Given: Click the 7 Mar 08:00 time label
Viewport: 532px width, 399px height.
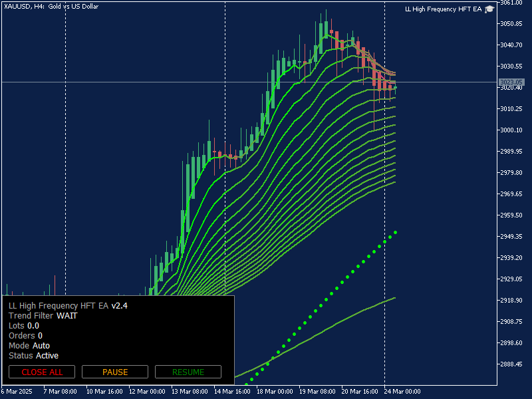Looking at the screenshot, I should (x=61, y=391).
